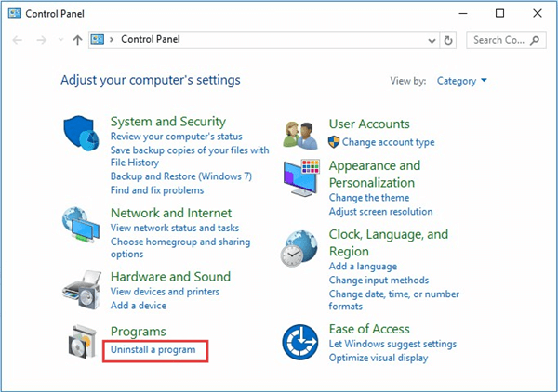This screenshot has height=392, width=558.
Task: Open Save backup copies with File History
Action: coord(190,156)
